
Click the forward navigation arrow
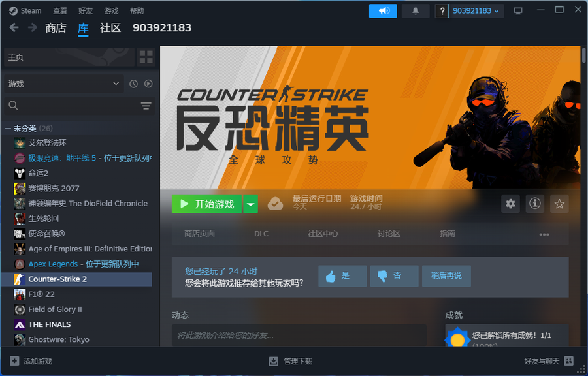(x=33, y=27)
